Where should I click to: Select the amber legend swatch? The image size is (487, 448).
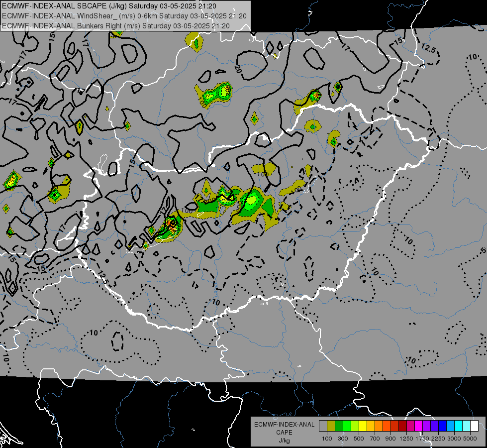tap(371, 426)
